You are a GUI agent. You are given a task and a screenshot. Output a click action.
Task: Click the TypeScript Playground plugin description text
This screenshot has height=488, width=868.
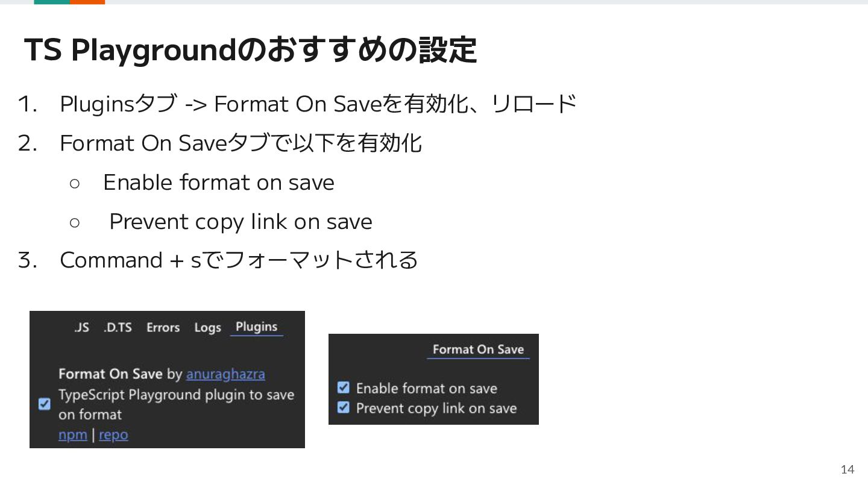[176, 404]
